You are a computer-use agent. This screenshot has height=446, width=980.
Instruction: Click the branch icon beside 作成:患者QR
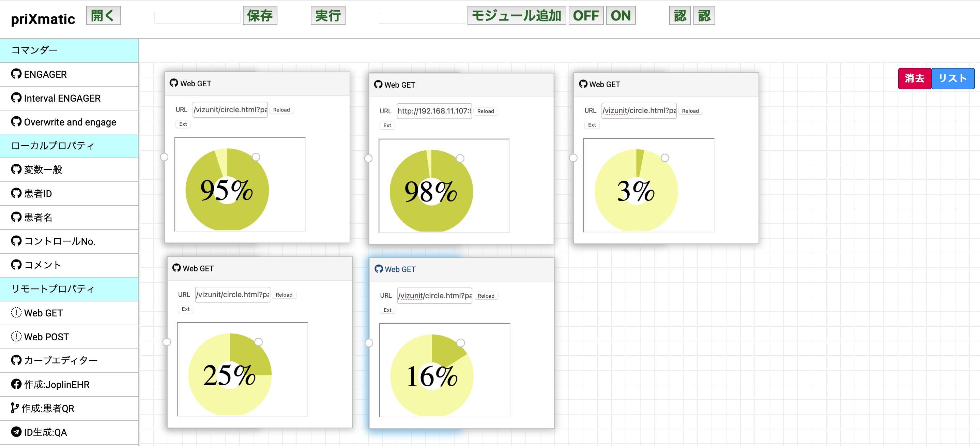pyautogui.click(x=14, y=408)
